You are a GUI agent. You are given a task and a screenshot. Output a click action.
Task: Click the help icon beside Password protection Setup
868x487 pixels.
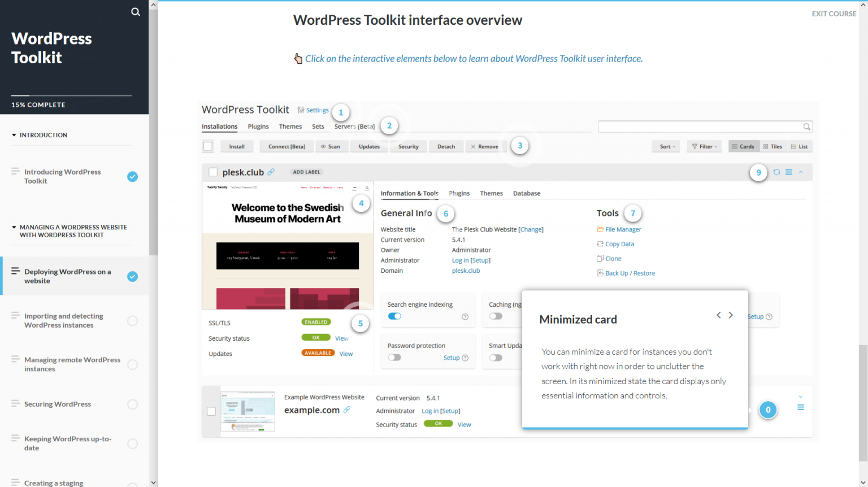[465, 358]
